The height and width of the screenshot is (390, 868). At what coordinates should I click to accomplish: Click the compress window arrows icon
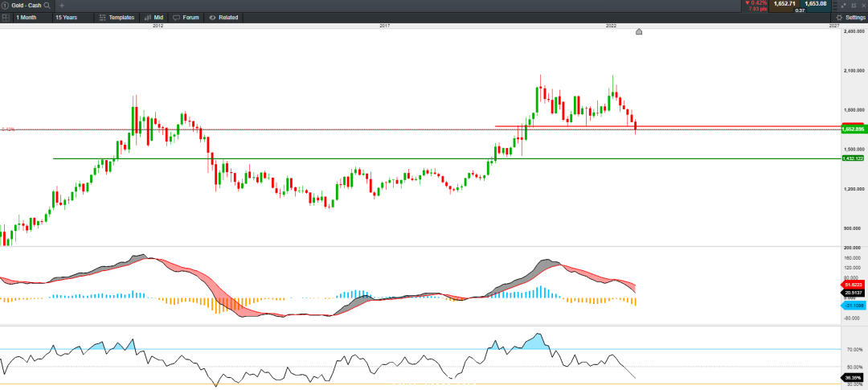844,6
